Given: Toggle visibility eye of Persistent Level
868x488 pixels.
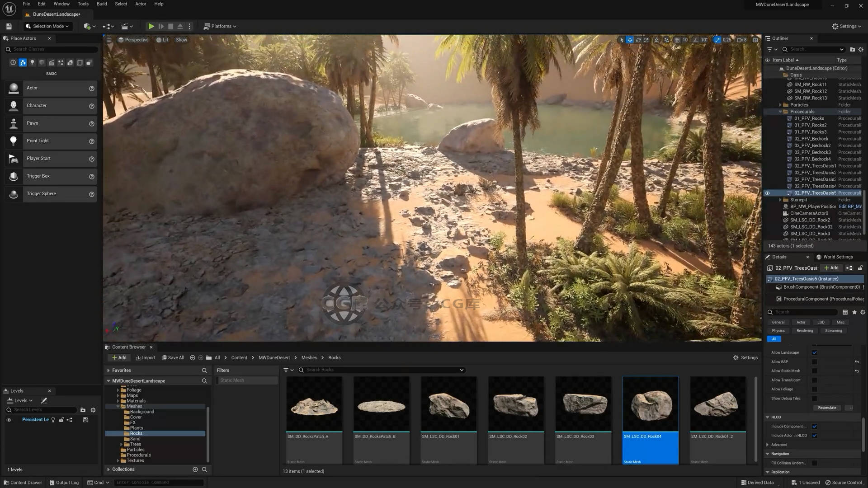Looking at the screenshot, I should point(9,420).
